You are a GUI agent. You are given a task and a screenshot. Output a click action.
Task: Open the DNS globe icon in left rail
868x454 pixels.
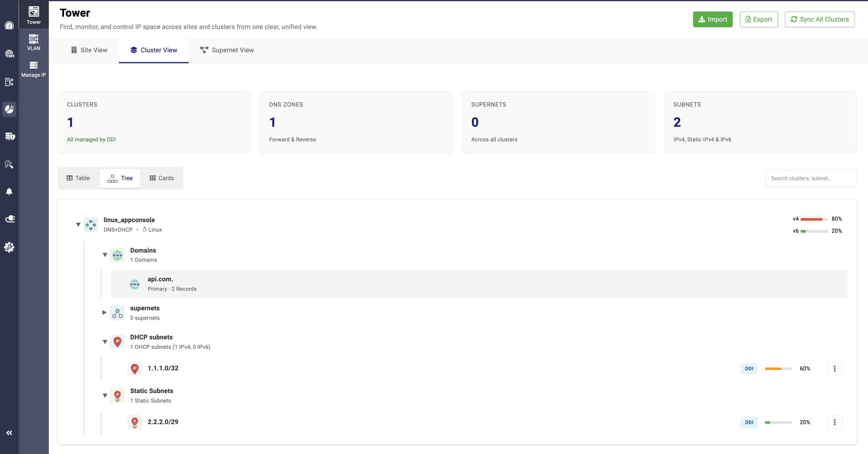[9, 54]
